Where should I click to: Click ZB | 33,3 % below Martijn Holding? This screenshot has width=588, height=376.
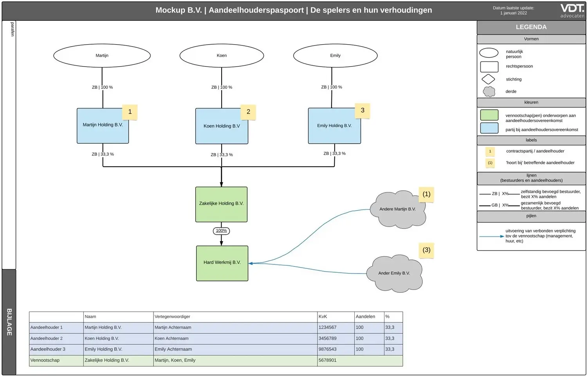tap(103, 154)
